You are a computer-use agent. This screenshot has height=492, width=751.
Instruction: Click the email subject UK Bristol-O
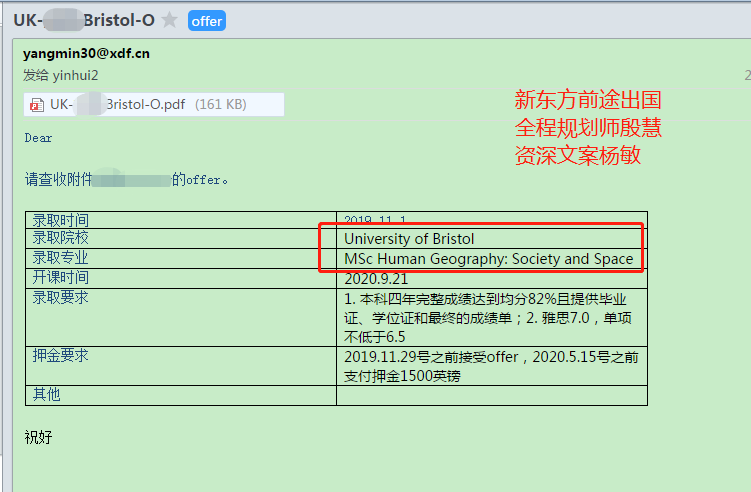pyautogui.click(x=84, y=20)
